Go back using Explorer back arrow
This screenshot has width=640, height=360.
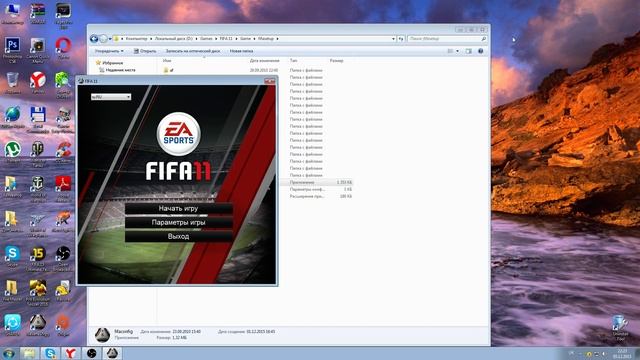point(94,38)
